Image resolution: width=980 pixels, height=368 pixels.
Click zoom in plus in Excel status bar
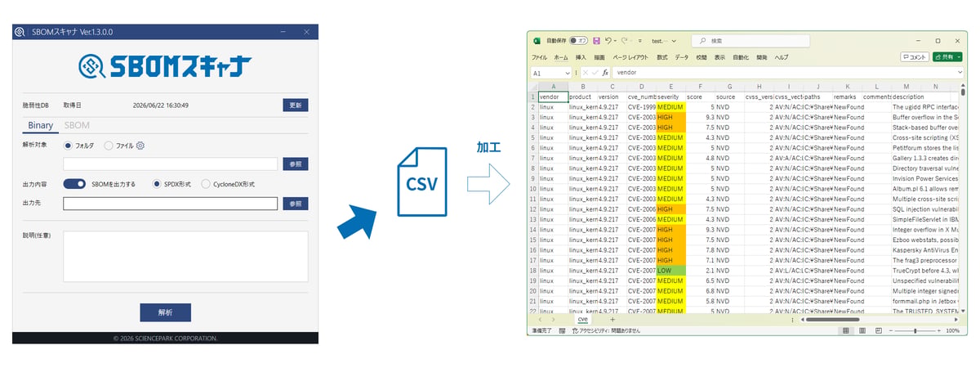click(x=938, y=330)
